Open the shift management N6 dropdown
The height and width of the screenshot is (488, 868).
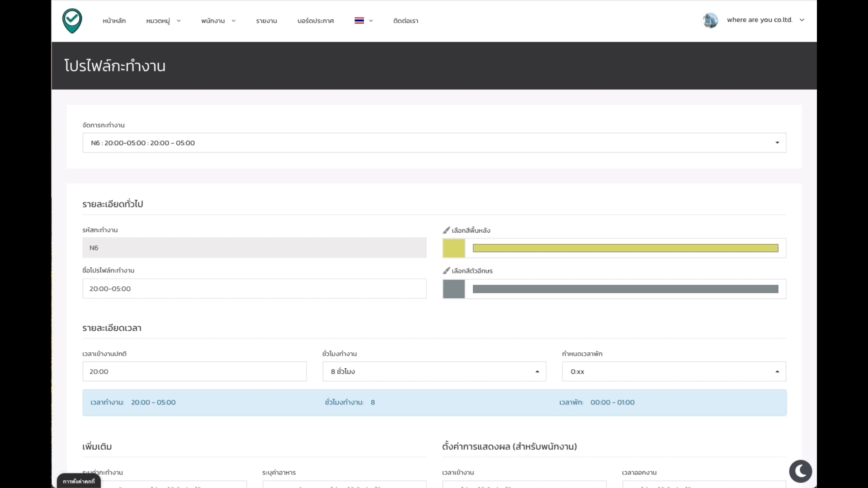tap(434, 143)
